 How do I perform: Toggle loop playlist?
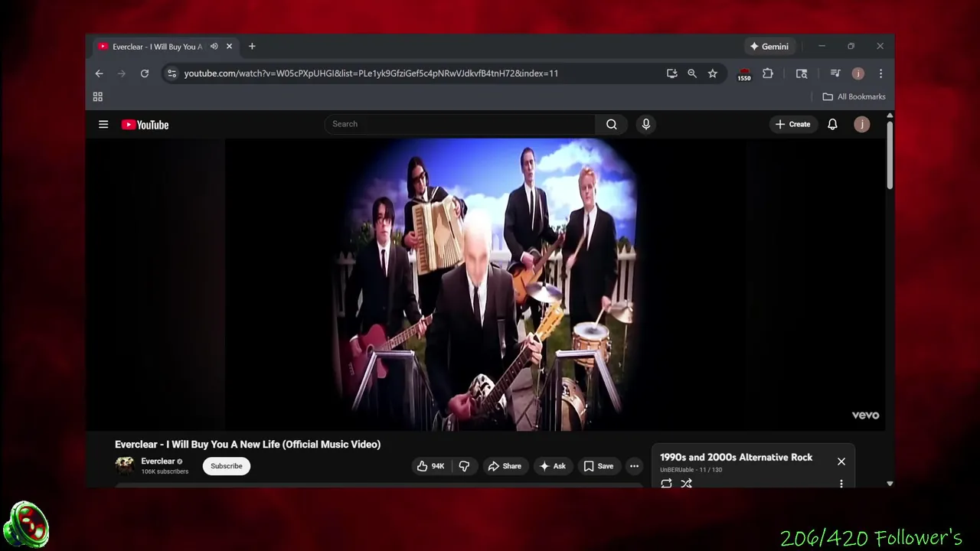click(666, 483)
